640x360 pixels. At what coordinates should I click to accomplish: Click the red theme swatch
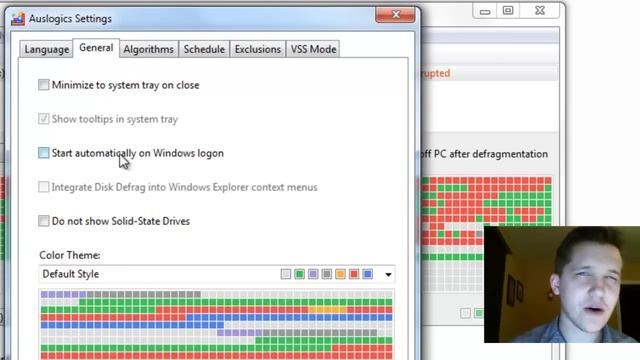[354, 274]
